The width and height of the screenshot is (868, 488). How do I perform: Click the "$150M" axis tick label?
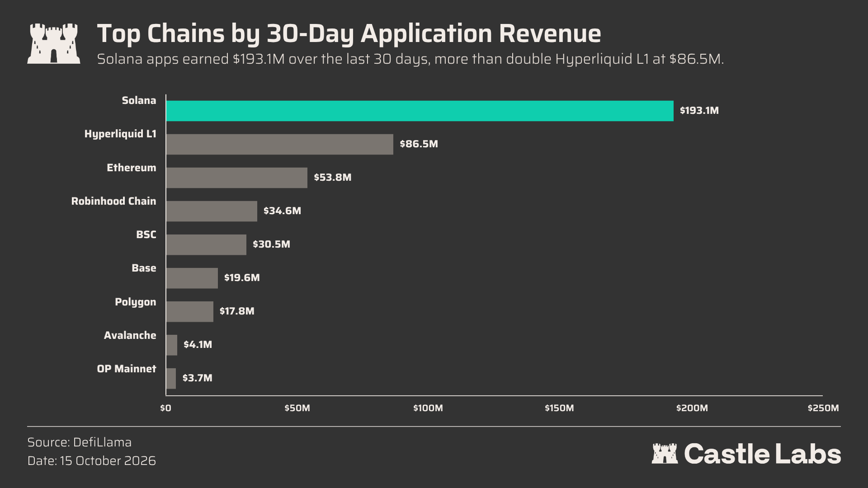point(559,408)
